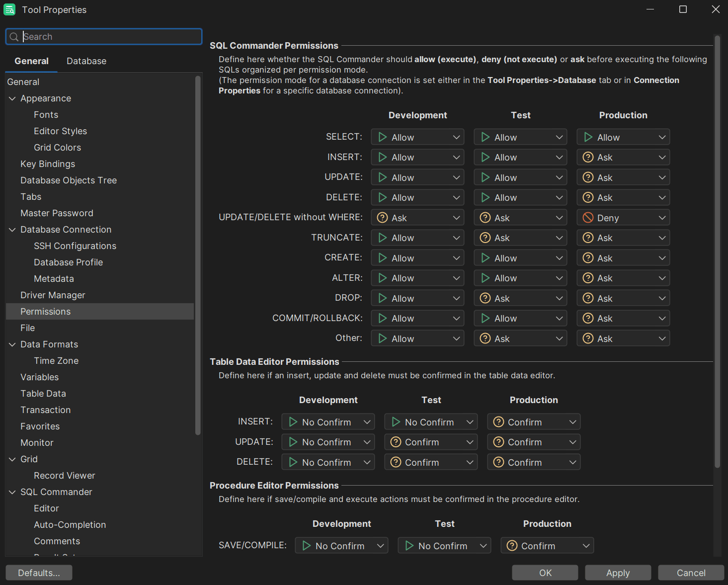Collapse the Appearance section
Screen dimensions: 728x585
tap(12, 98)
